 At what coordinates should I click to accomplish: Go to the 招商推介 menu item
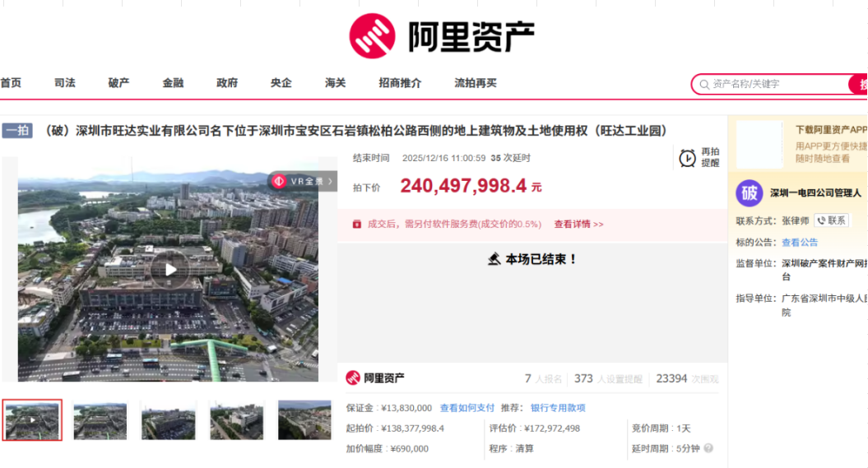point(400,83)
